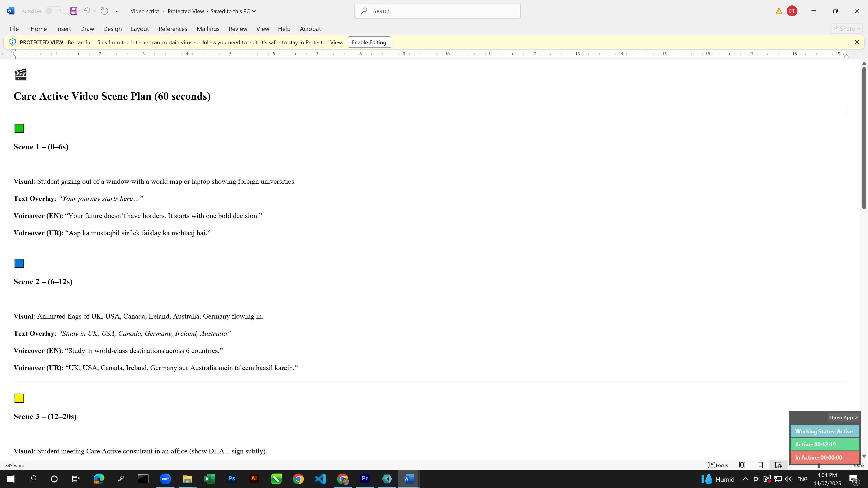
Task: Open the File menu
Action: click(x=14, y=29)
